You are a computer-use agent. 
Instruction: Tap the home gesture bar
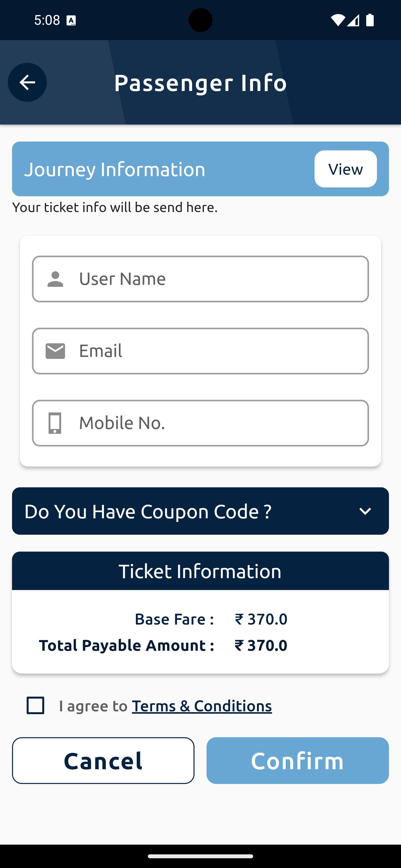click(x=200, y=856)
